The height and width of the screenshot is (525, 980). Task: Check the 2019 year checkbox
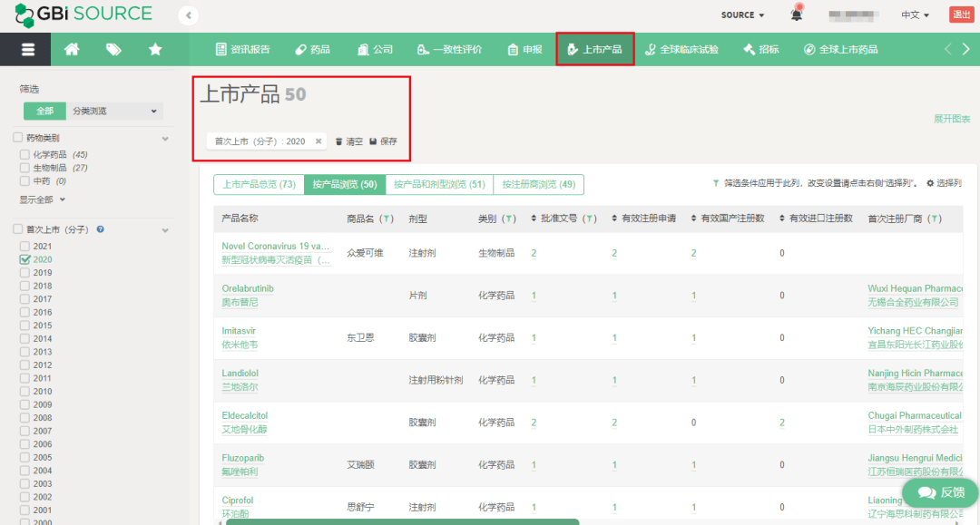click(24, 273)
